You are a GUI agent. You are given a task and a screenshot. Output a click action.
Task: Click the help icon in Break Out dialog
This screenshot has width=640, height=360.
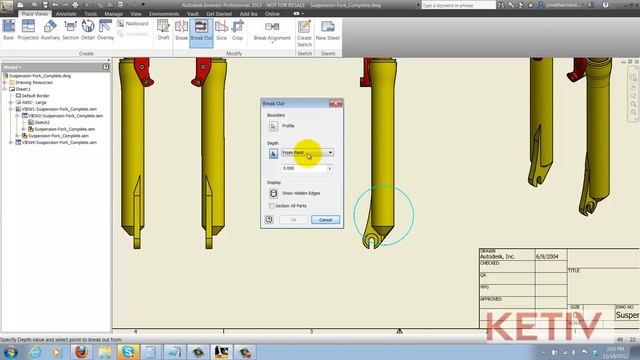coord(269,220)
